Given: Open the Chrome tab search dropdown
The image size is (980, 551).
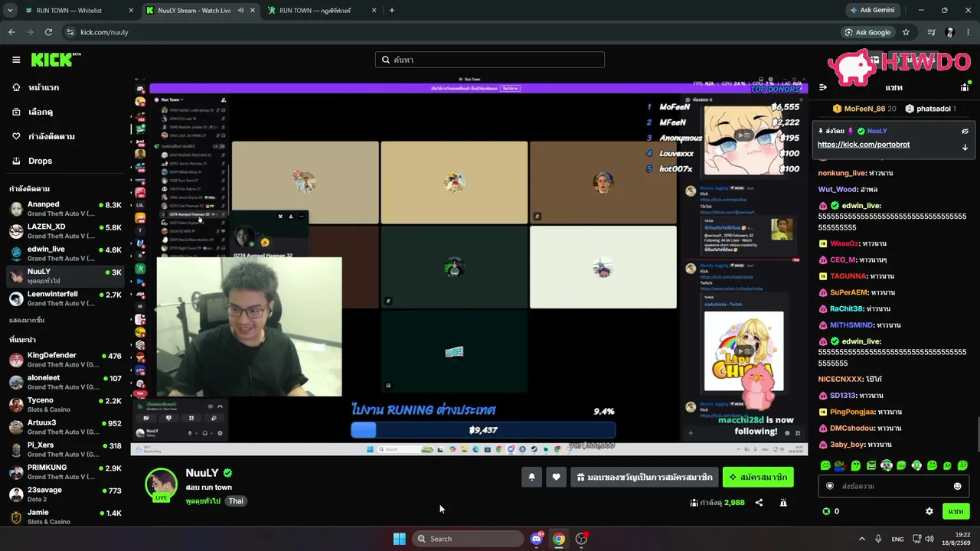Looking at the screenshot, I should (10, 11).
